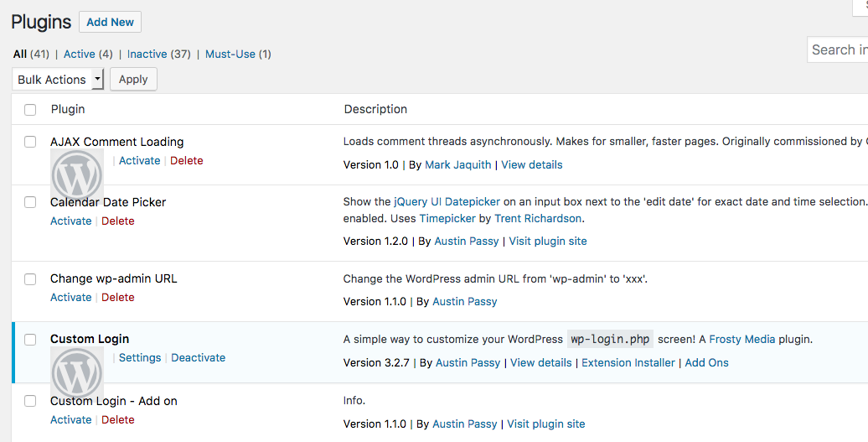Click the Version 3.2.7 text

point(376,363)
